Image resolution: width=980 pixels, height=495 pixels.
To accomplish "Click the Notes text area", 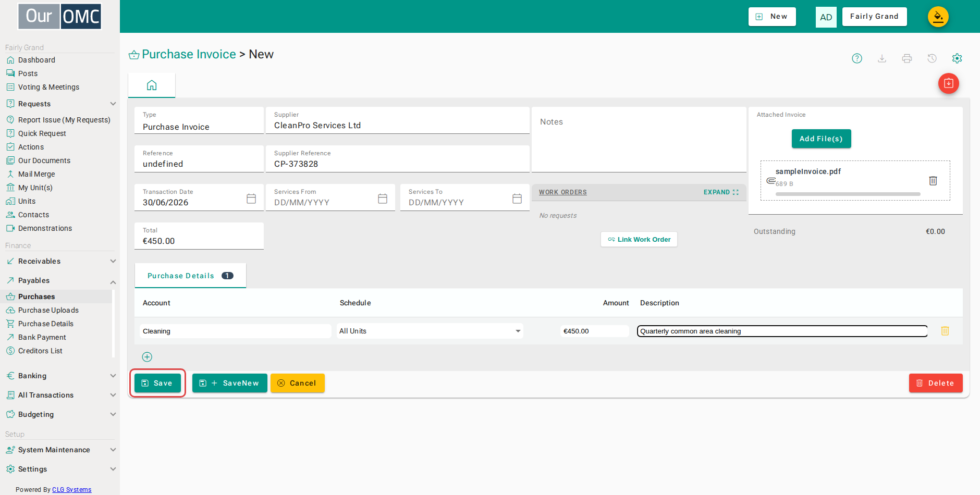I will (x=639, y=140).
